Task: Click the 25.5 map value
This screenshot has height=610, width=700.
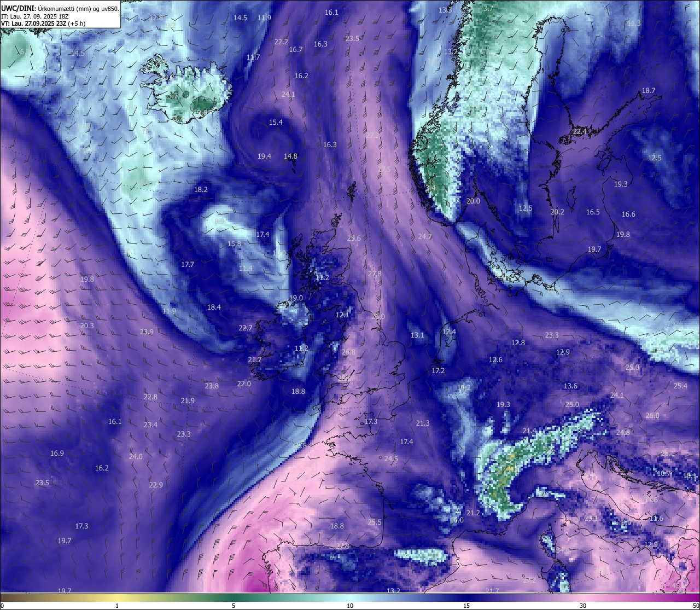Action: tap(375, 522)
